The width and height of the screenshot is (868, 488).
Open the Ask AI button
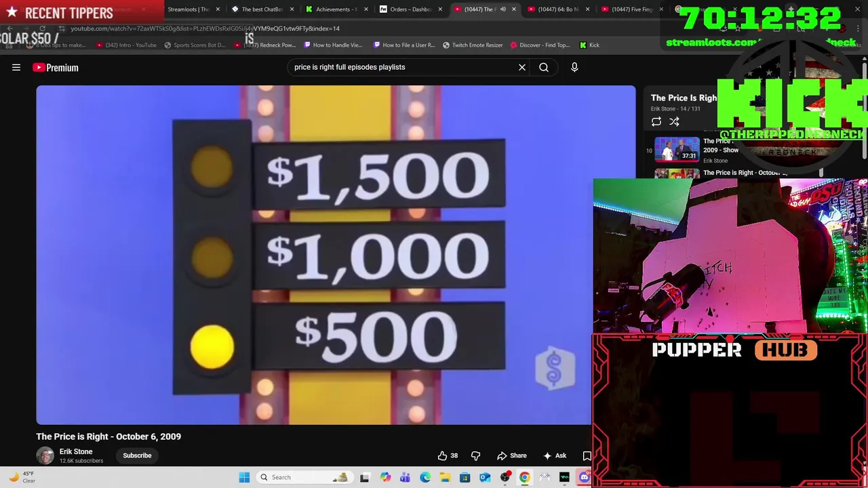555,455
